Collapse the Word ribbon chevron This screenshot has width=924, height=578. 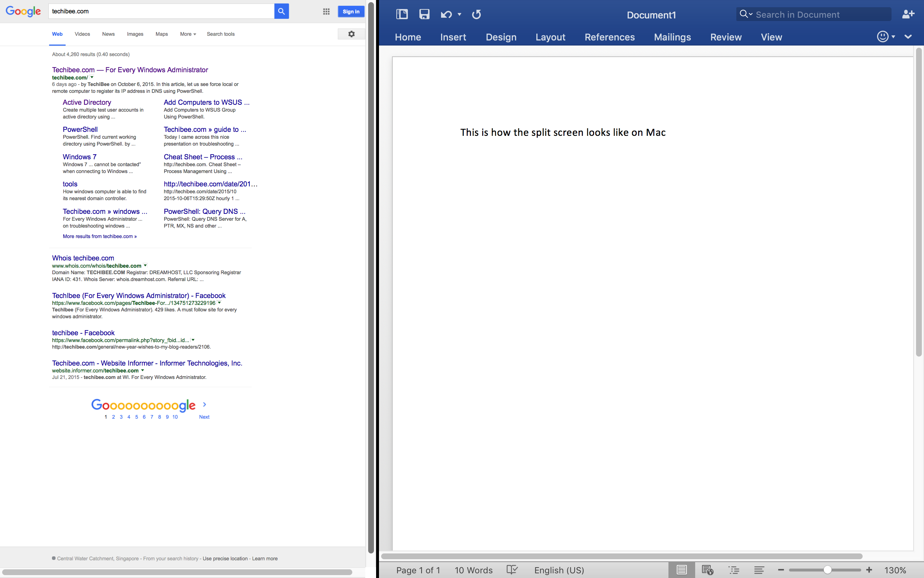(x=908, y=37)
